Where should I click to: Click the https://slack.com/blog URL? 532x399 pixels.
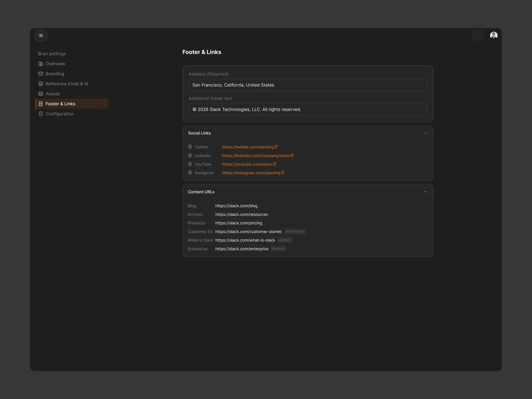coord(237,206)
